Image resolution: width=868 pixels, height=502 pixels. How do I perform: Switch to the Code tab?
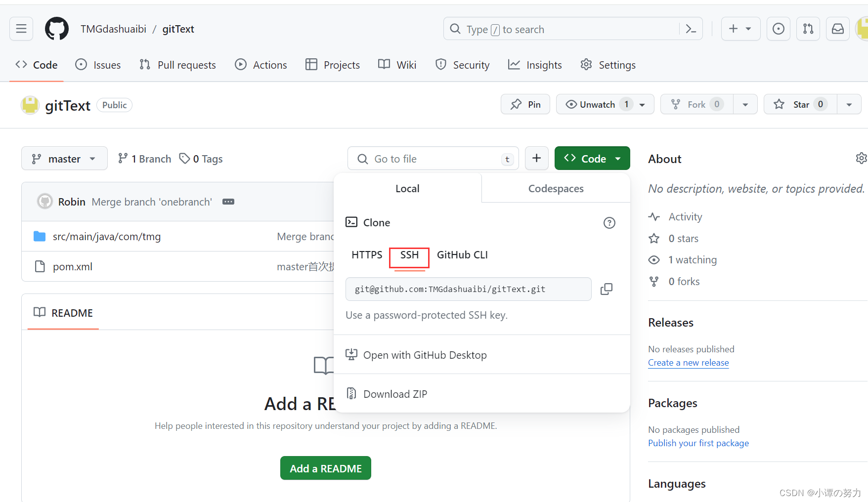tap(37, 65)
